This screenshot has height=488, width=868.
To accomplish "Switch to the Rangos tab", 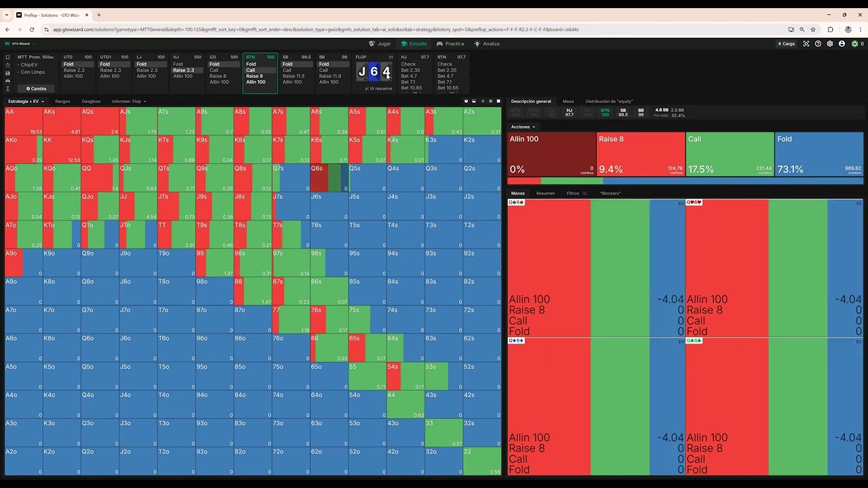I will tap(62, 101).
